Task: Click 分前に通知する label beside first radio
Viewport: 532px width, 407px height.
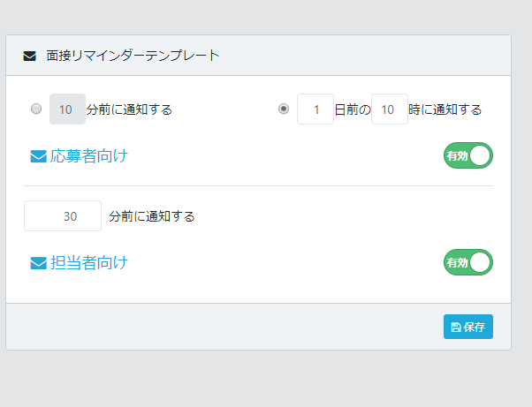Action: (129, 109)
